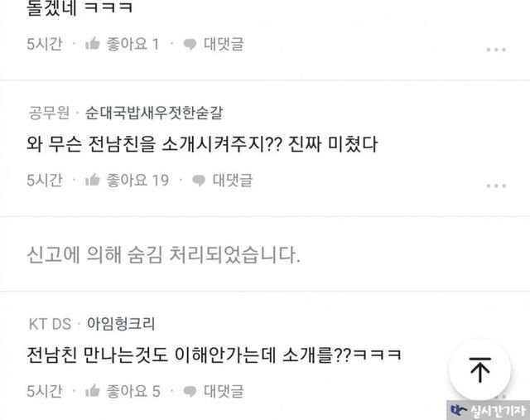530x420 pixels.
Task: Click thumbs-up icon on the 돌겠네 comment
Action: pos(92,44)
